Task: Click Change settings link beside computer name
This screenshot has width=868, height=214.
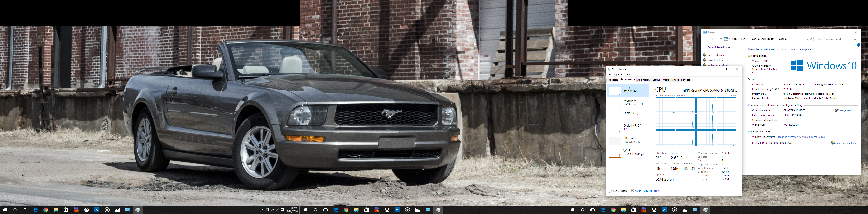Action: tap(847, 110)
